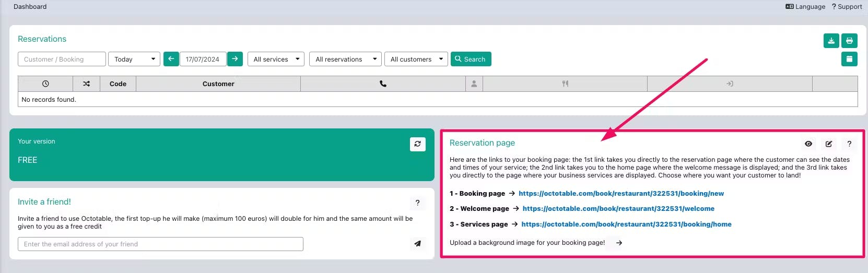868x273 pixels.
Task: Send friend invitation with paper plane icon
Action: point(417,244)
